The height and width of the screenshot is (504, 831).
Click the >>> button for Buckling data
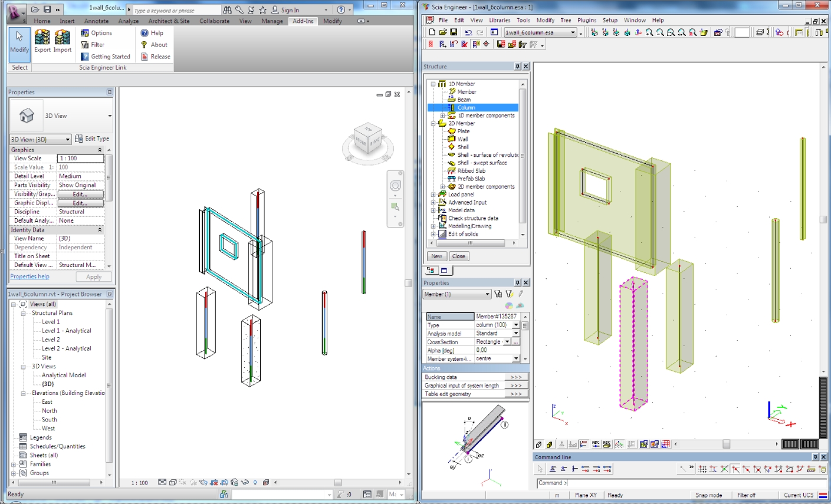pos(516,377)
